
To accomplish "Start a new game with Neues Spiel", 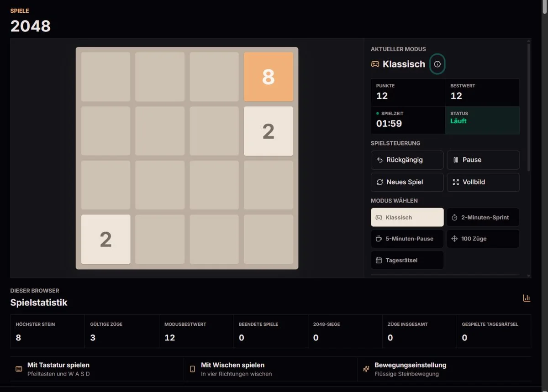I will 407,182.
